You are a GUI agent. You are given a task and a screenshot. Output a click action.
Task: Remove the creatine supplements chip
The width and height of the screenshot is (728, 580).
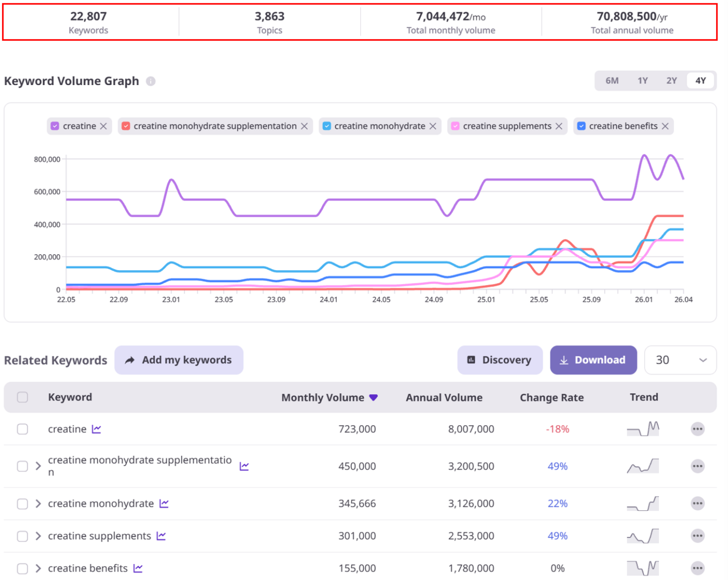coord(559,126)
